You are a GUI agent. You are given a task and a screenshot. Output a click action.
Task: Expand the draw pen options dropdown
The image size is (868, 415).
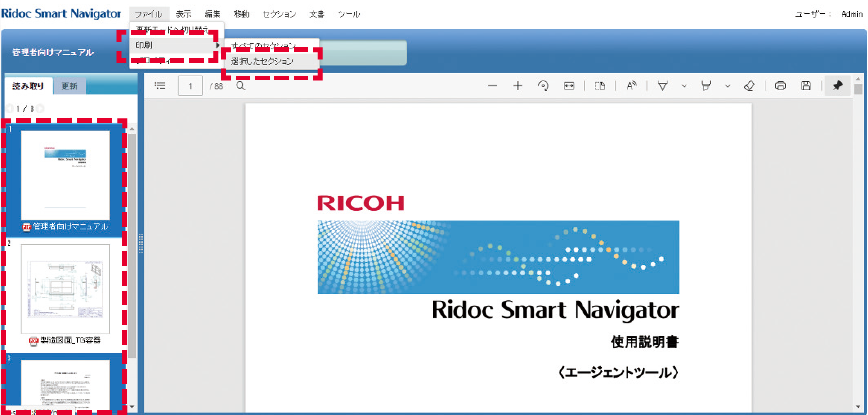[684, 86]
